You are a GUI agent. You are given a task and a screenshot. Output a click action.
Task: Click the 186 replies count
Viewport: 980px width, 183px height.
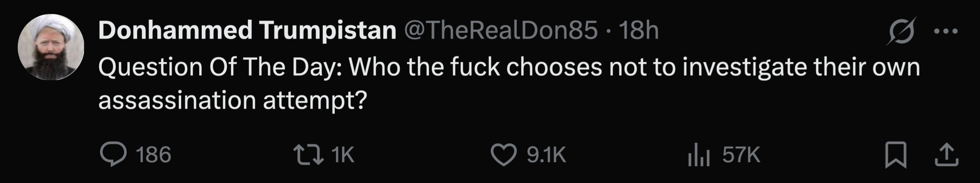[x=154, y=155]
